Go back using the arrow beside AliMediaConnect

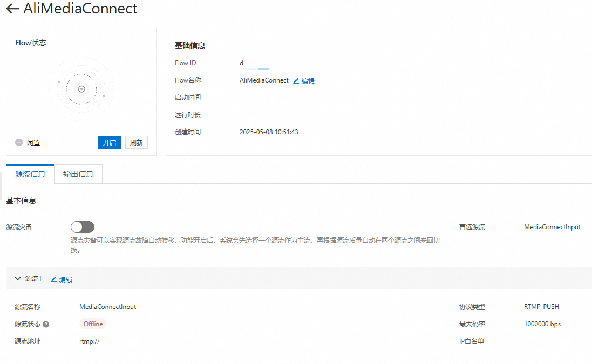tap(12, 8)
